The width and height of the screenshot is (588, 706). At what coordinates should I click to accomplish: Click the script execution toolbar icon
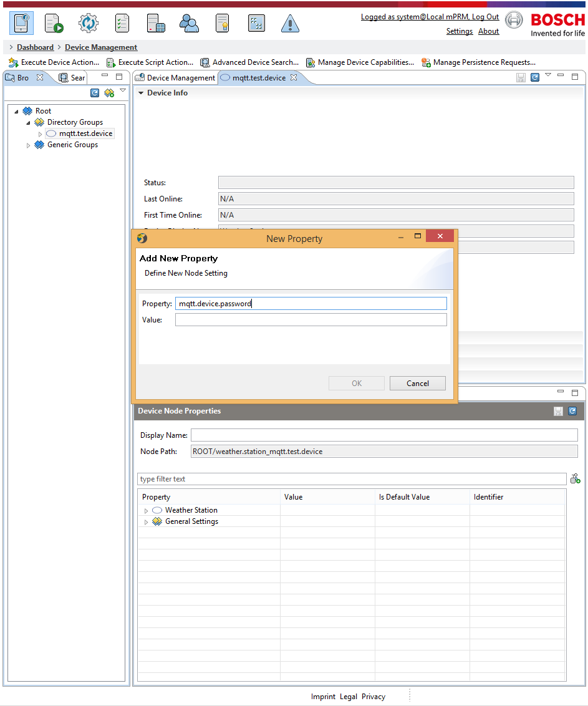(x=54, y=23)
